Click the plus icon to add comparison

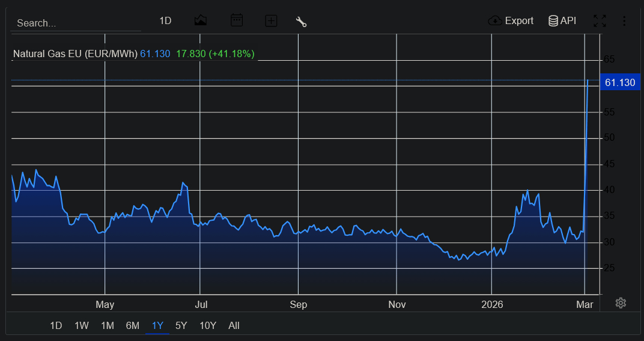[x=271, y=21]
